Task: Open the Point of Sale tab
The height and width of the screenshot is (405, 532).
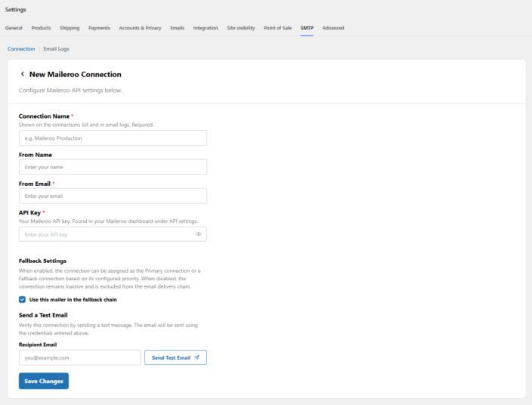Action: click(x=277, y=28)
